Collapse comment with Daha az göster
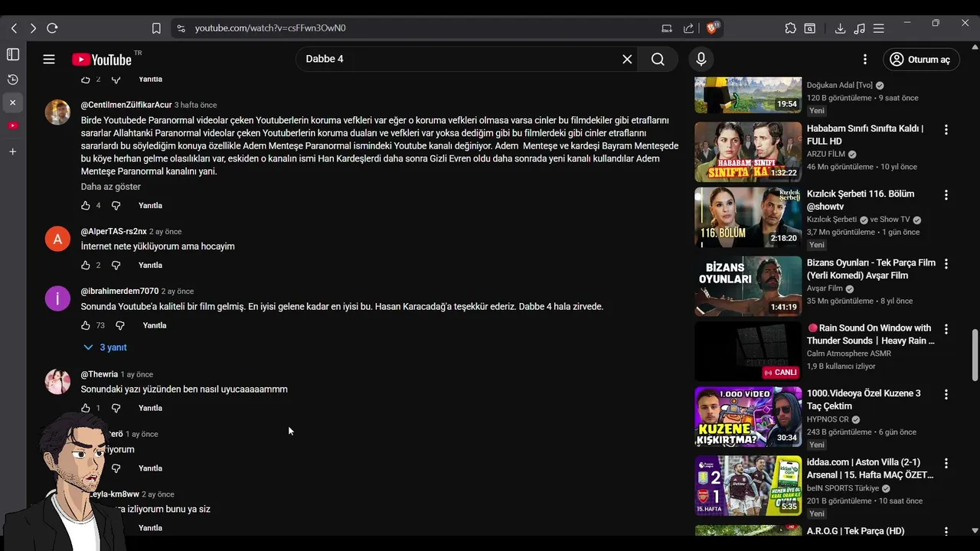 coord(111,187)
